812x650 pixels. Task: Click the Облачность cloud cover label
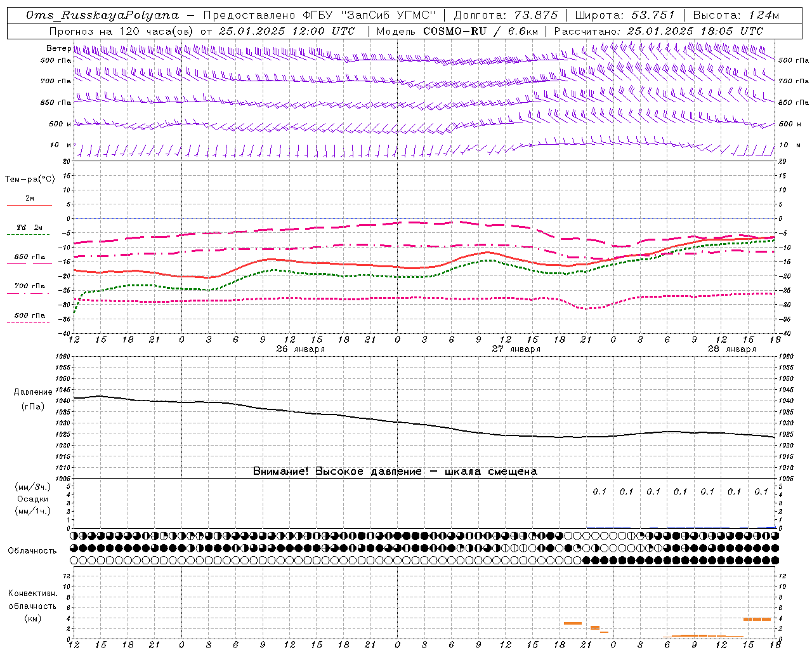tap(32, 550)
